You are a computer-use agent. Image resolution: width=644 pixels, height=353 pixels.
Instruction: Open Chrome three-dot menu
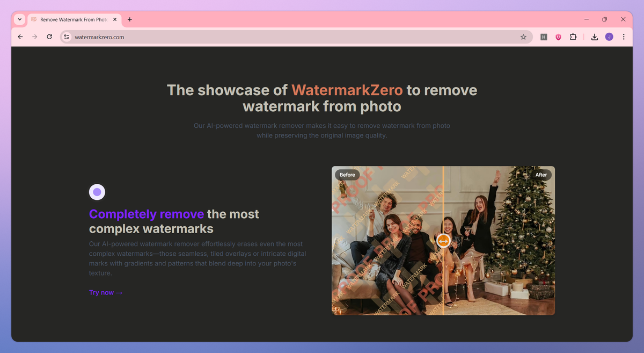click(x=624, y=37)
